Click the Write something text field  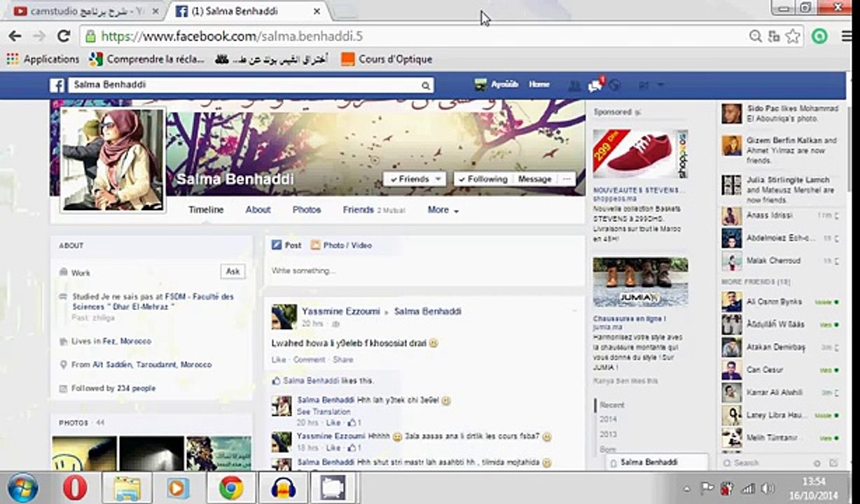click(x=424, y=271)
